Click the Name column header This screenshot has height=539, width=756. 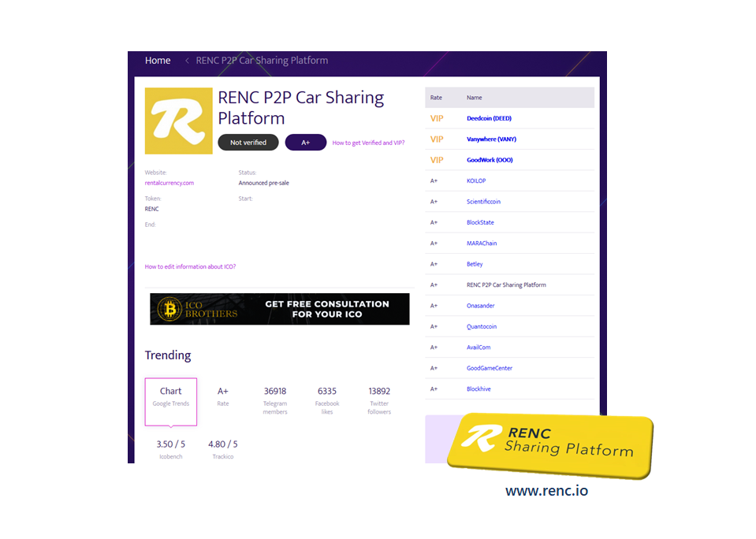pos(474,98)
